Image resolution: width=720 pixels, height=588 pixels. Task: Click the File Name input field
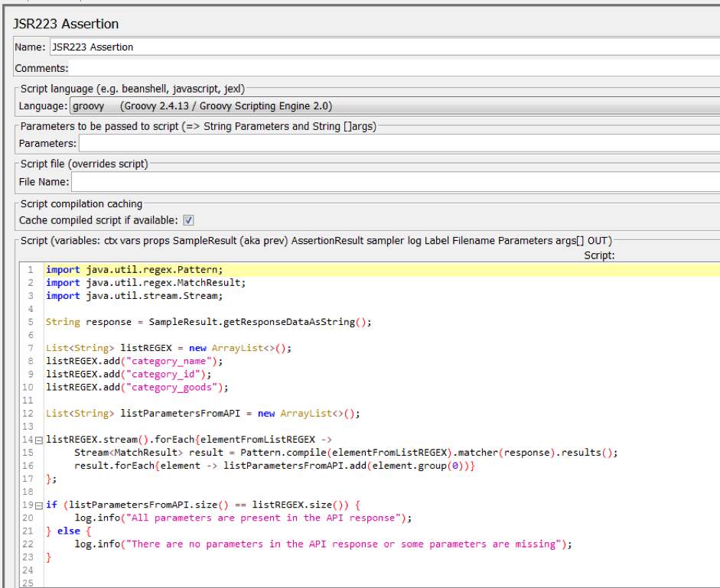pyautogui.click(x=396, y=182)
